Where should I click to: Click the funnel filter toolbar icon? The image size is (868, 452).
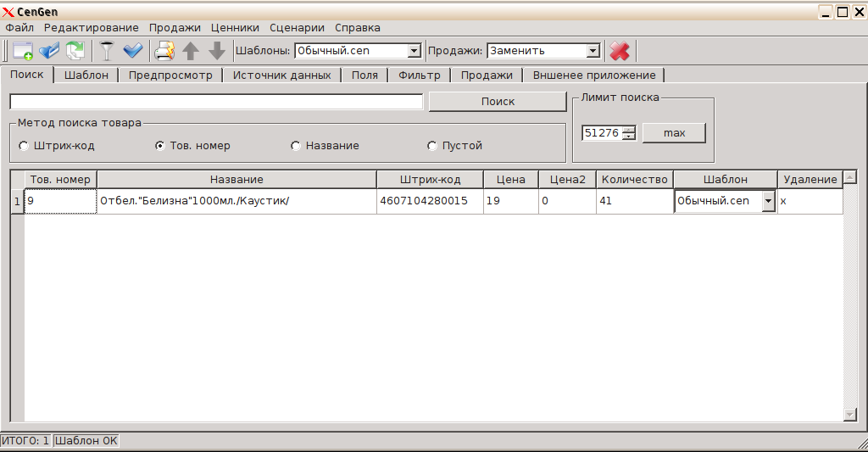(x=106, y=51)
